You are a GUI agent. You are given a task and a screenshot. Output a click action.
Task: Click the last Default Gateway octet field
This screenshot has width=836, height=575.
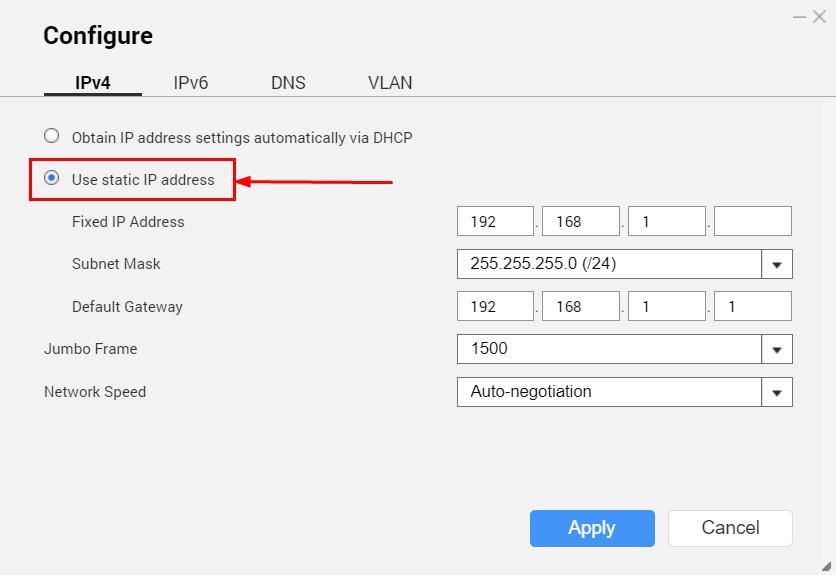click(752, 307)
